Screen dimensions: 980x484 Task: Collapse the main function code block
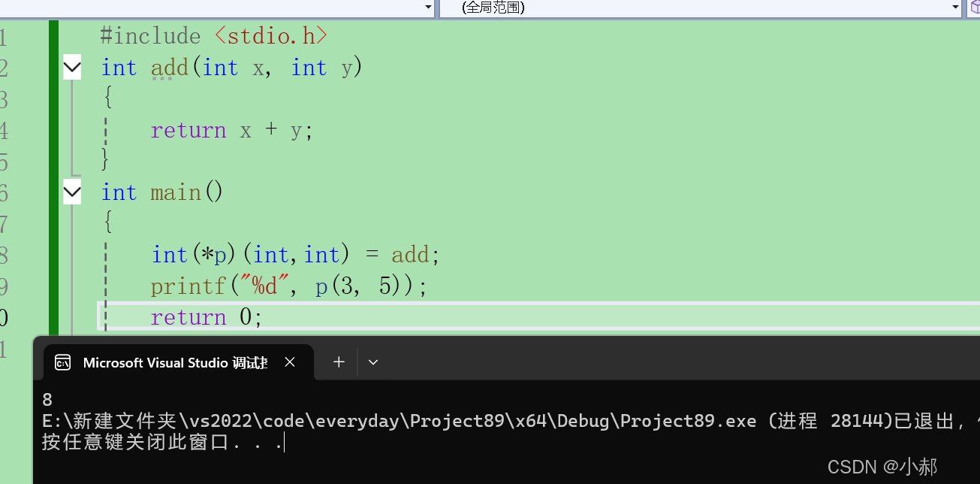[72, 192]
